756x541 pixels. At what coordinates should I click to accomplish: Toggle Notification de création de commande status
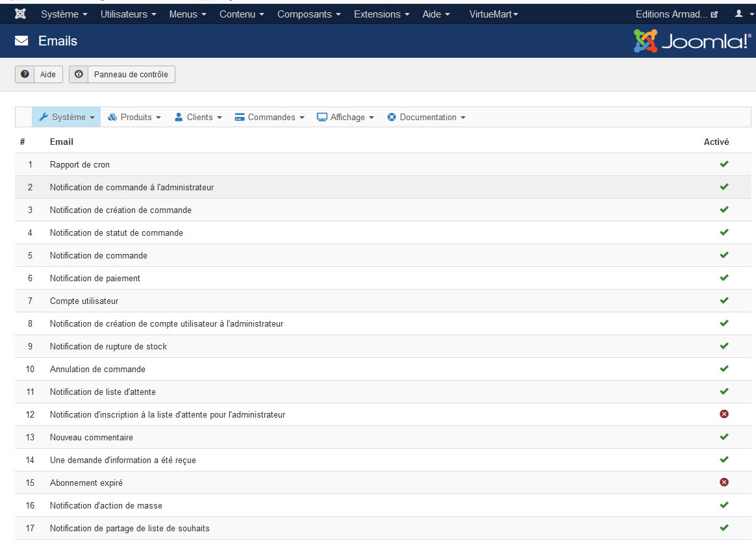coord(724,210)
